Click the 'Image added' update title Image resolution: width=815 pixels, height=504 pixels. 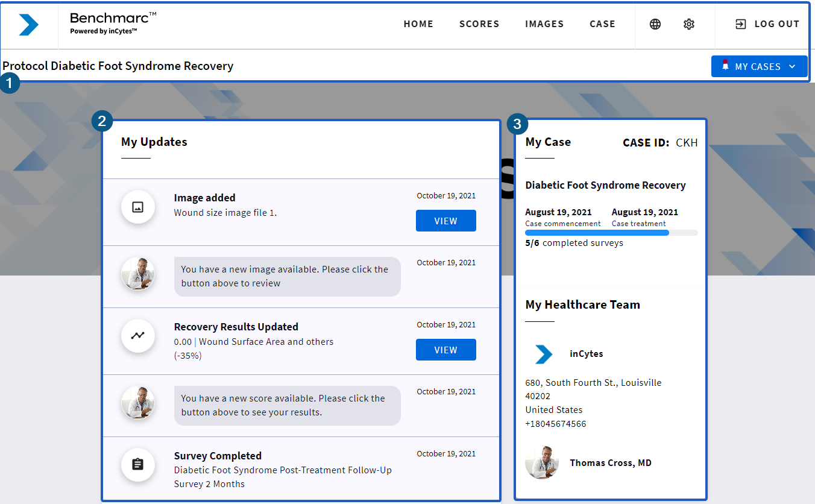(205, 198)
